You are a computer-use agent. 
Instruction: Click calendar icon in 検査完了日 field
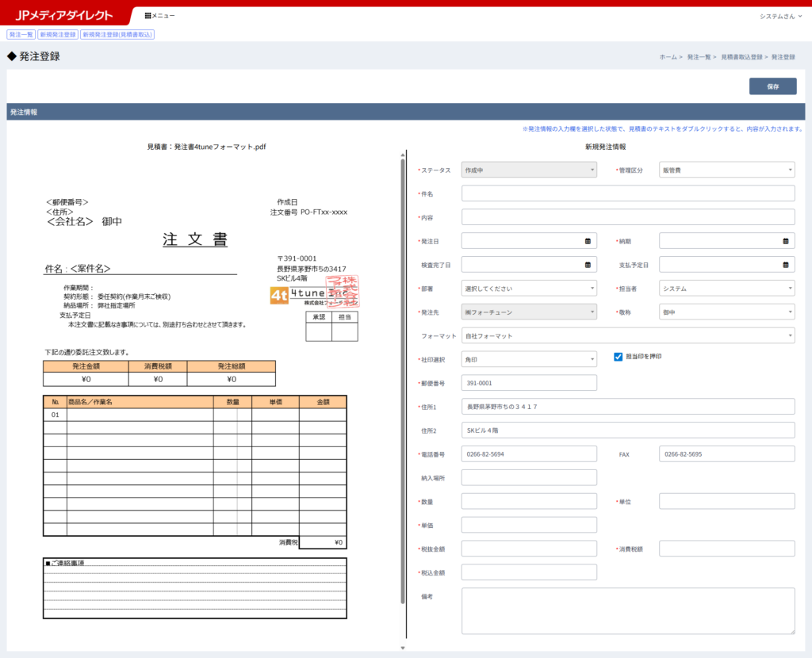point(588,265)
